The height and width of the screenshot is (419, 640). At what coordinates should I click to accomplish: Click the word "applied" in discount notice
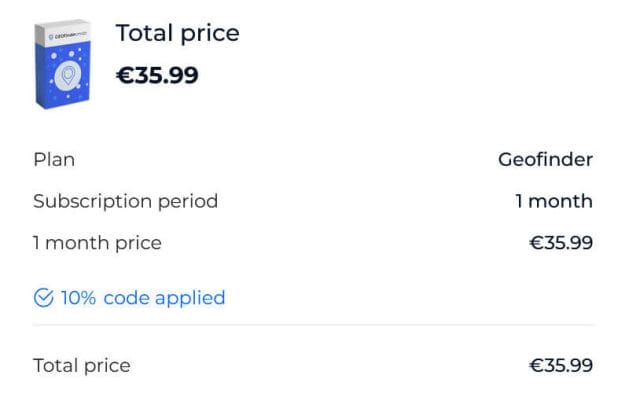click(190, 299)
